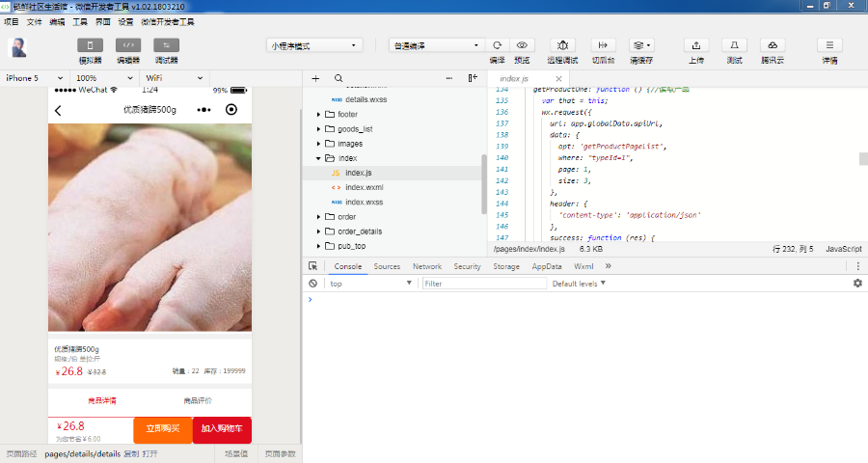Click the 立即购买 buy now button
This screenshot has height=463, width=868.
point(163,429)
